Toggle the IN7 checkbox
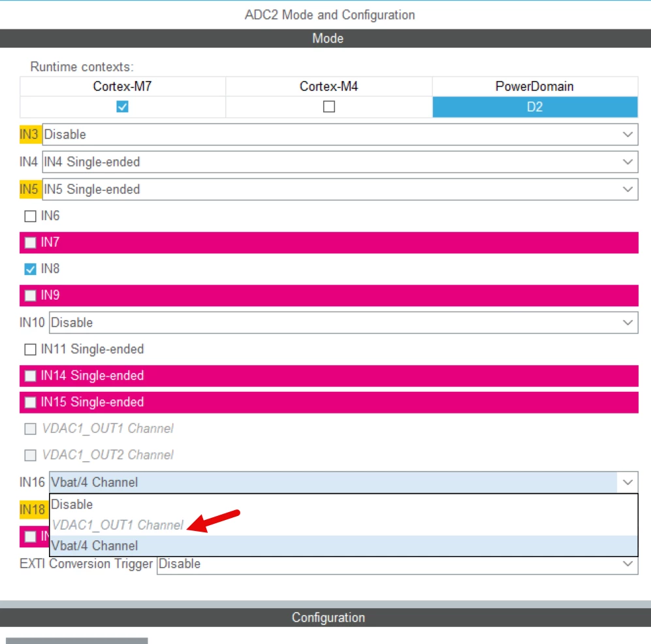651x644 pixels. pyautogui.click(x=30, y=242)
